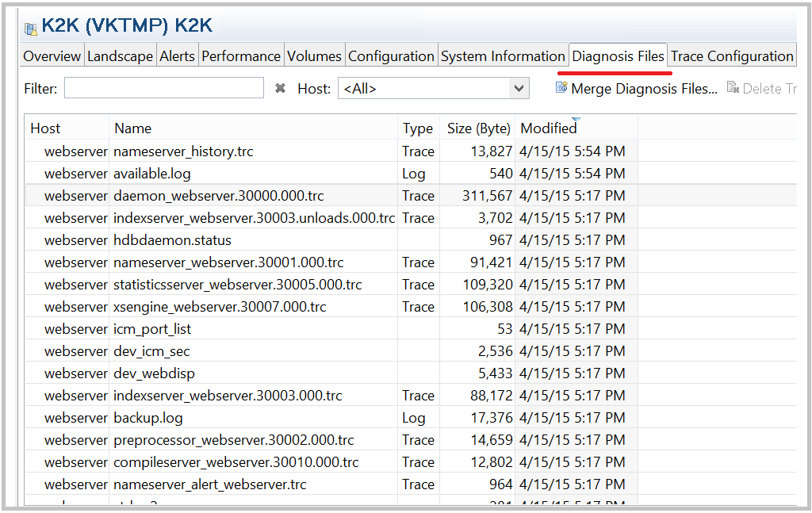The image size is (812, 513).
Task: Click the Merge Diagnosis Files link
Action: [x=634, y=88]
